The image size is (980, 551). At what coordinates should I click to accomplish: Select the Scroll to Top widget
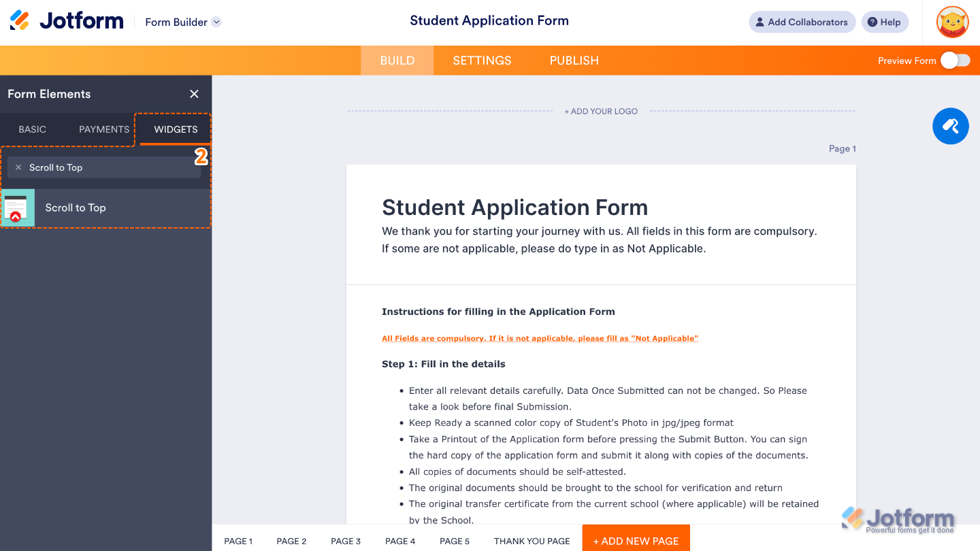[76, 207]
